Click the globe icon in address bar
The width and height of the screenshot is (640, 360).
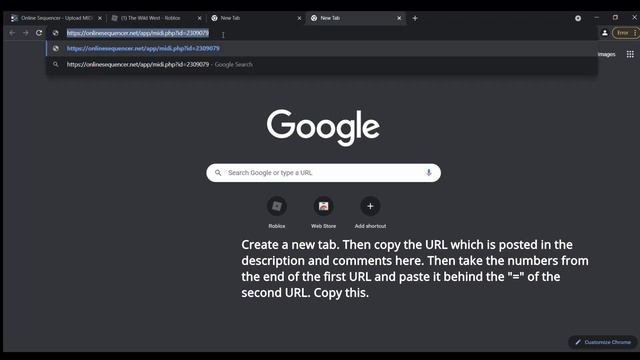56,33
